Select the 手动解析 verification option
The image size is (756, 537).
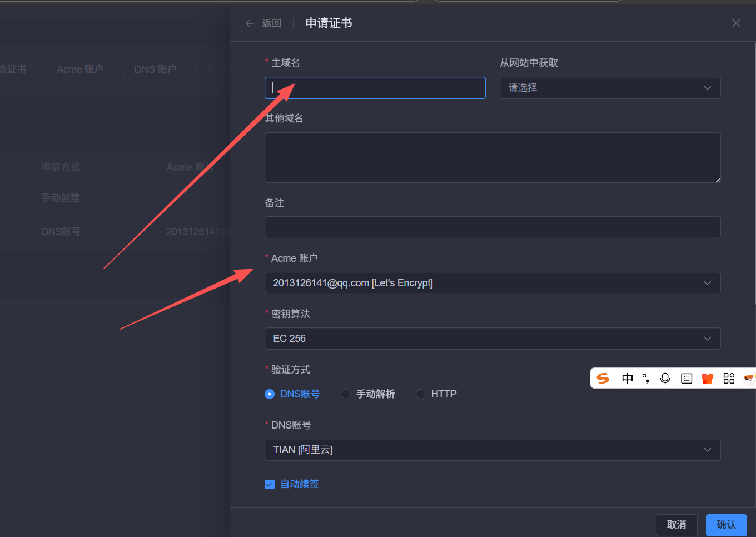click(346, 394)
